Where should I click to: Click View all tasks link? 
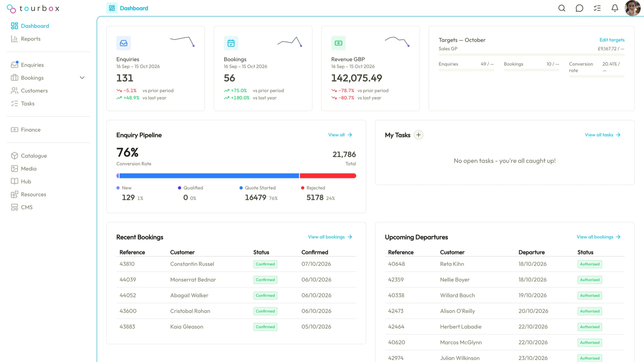603,135
